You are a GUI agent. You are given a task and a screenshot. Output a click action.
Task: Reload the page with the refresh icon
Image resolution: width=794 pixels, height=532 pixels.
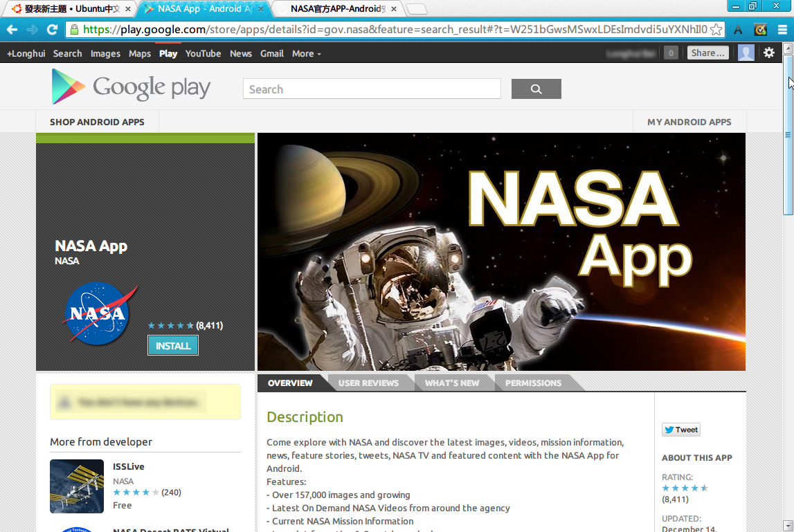click(x=52, y=30)
